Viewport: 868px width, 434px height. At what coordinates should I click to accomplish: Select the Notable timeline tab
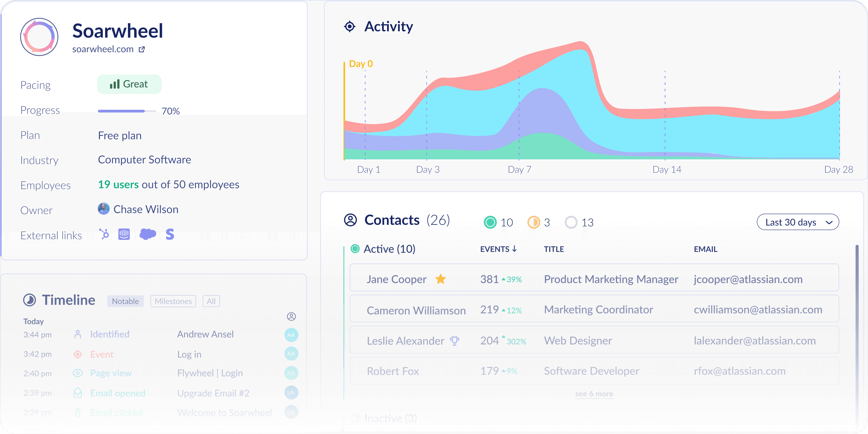(x=125, y=301)
